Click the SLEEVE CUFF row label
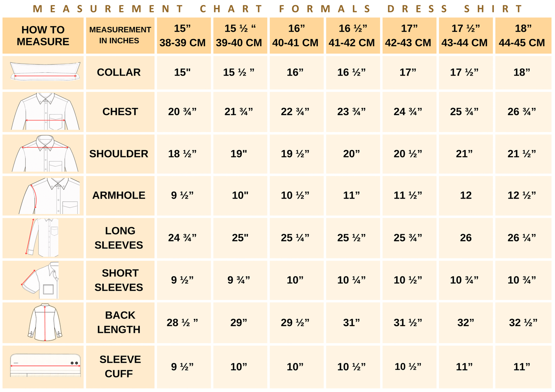The height and width of the screenshot is (392, 555). [x=120, y=367]
